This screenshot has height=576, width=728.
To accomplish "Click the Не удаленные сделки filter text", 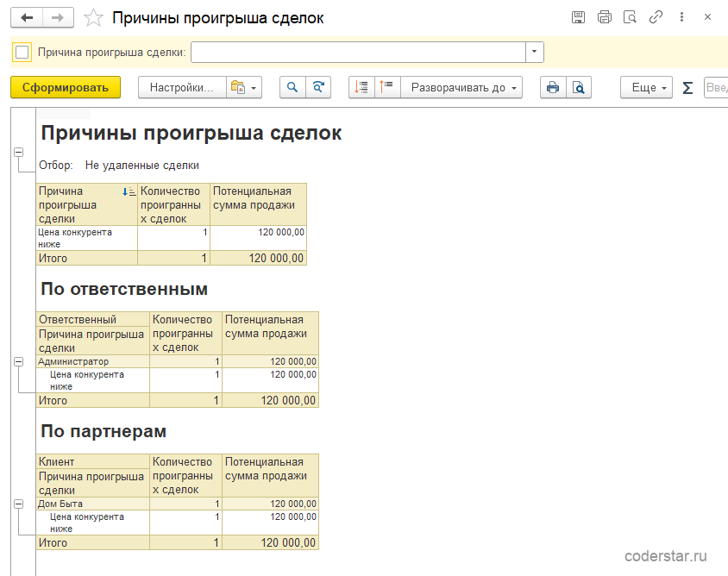I will [142, 166].
